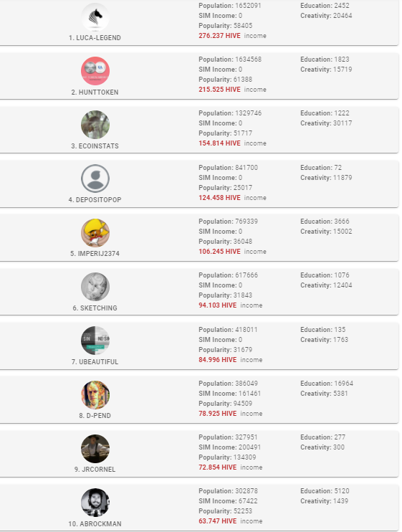Viewport: 402px width, 532px height.
Task: Click LUCA-LEGEND's horse avatar icon
Action: [95, 17]
